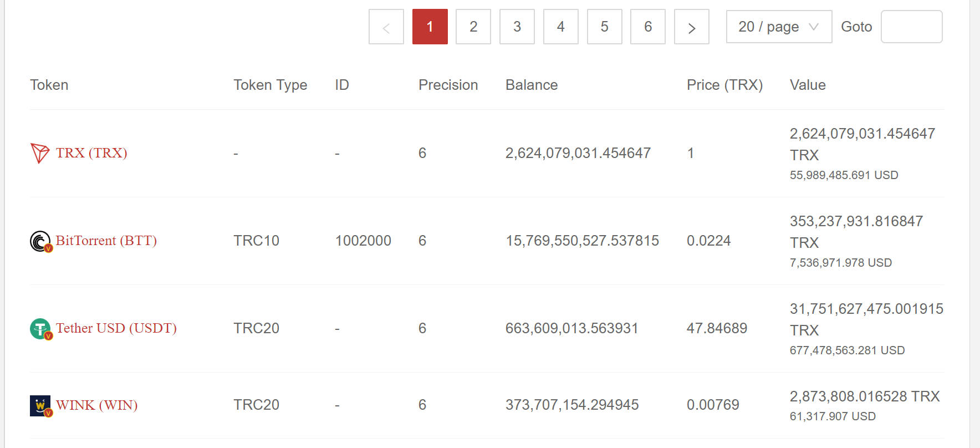Open the 20 / page dropdown

778,27
